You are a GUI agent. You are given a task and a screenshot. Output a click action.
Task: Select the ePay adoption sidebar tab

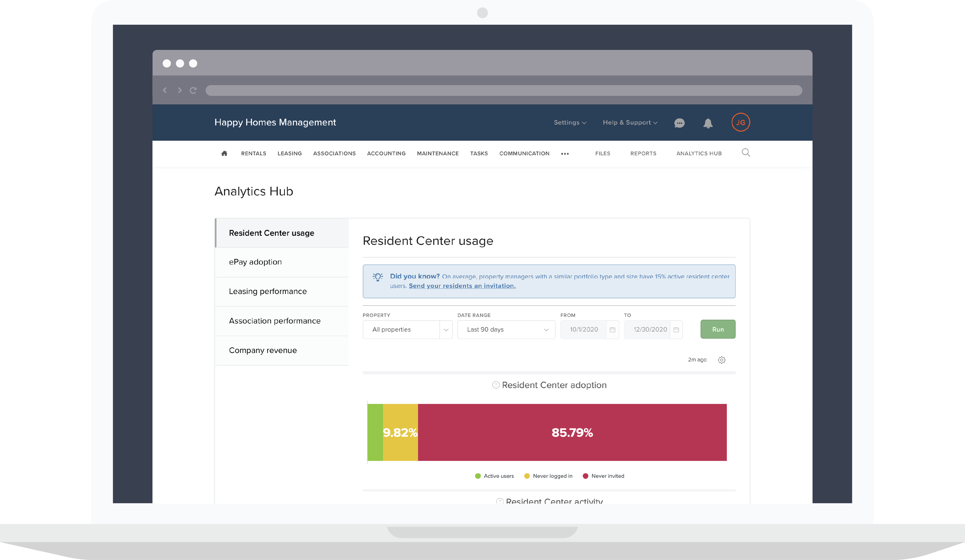[x=282, y=262]
